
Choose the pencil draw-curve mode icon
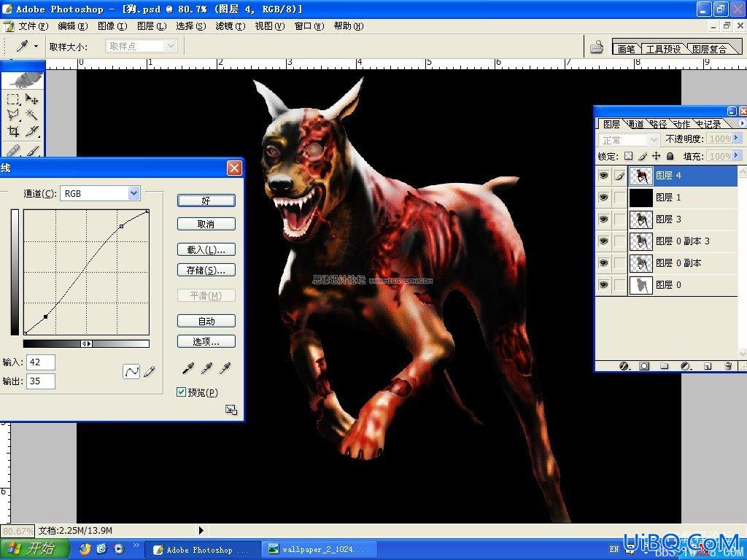point(150,371)
